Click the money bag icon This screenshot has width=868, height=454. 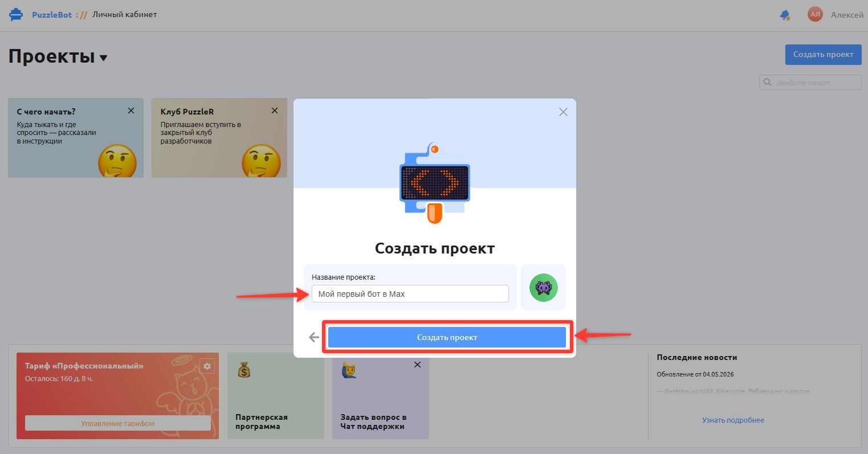244,370
